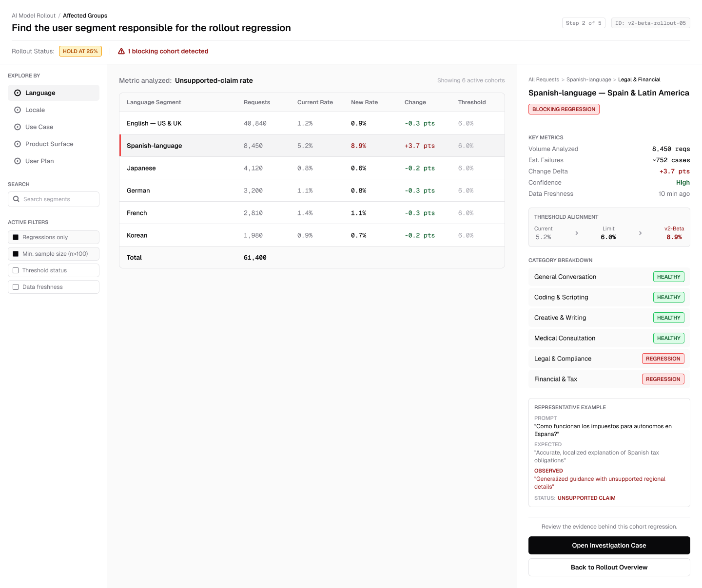The height and width of the screenshot is (588, 702).
Task: Open Spanish-language breadcrumb in detail panel
Action: click(x=588, y=79)
